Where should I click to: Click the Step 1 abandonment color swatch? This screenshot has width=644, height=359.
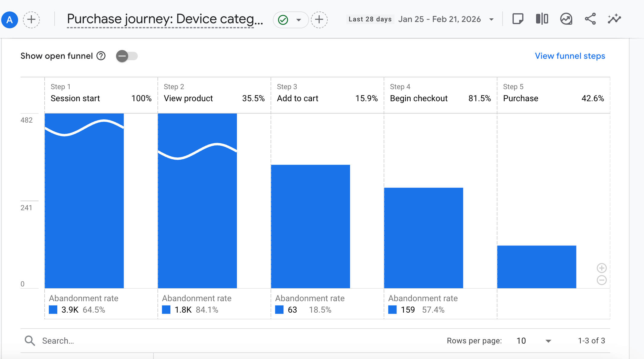point(53,310)
